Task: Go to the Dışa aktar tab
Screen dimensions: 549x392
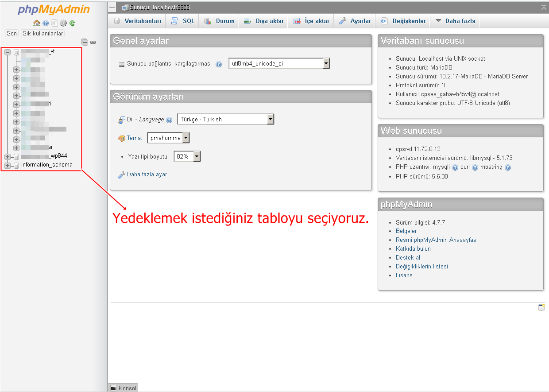Action: click(263, 21)
